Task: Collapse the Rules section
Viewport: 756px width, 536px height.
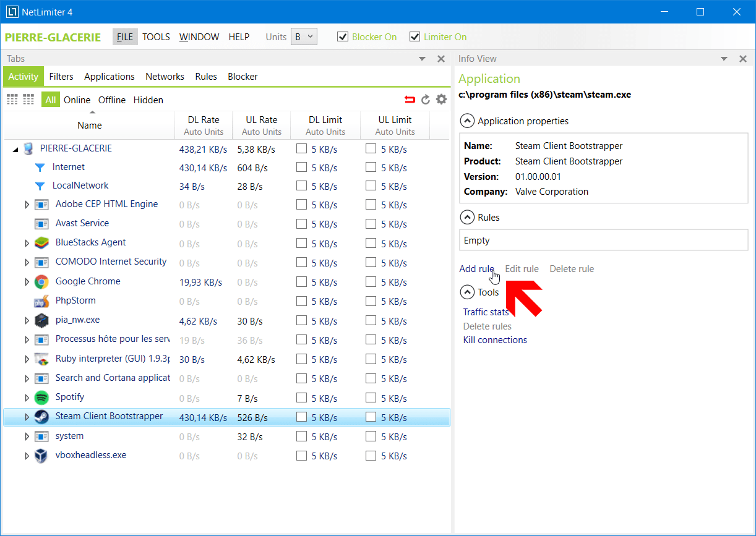Action: pyautogui.click(x=468, y=218)
